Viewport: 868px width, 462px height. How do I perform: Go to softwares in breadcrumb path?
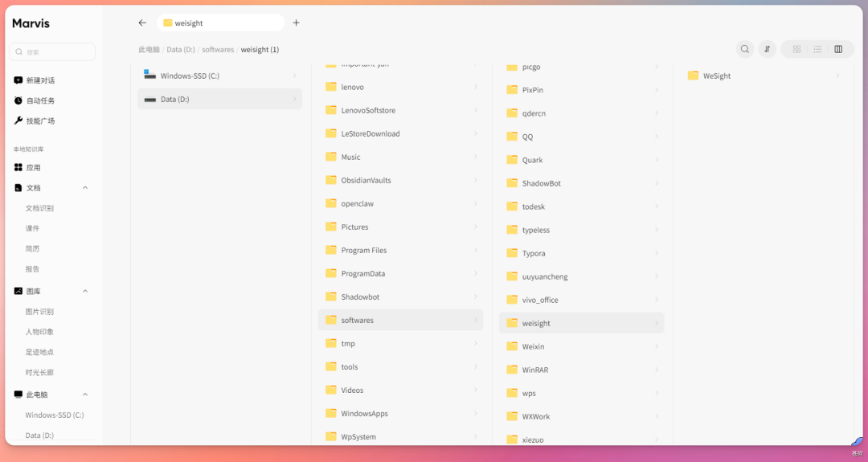[218, 49]
